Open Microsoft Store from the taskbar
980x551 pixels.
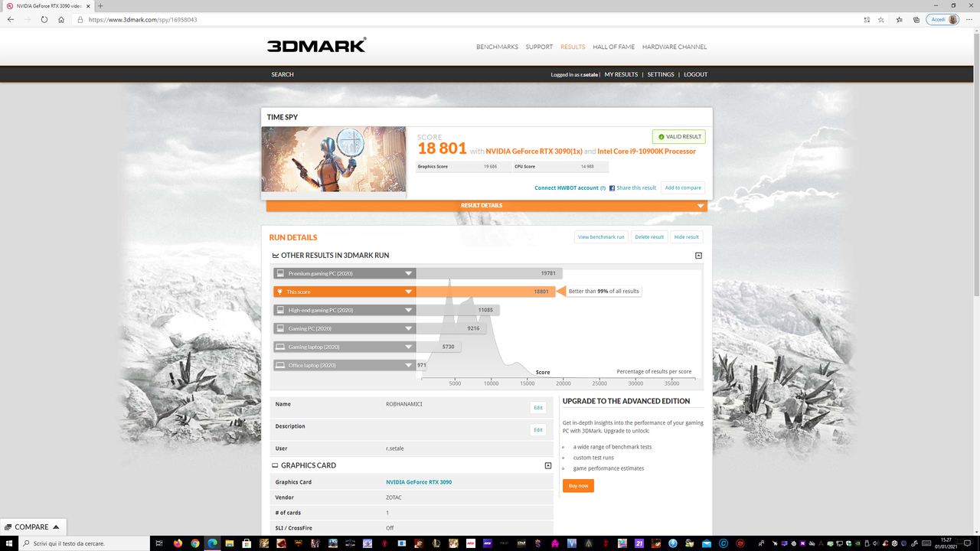pyautogui.click(x=246, y=544)
